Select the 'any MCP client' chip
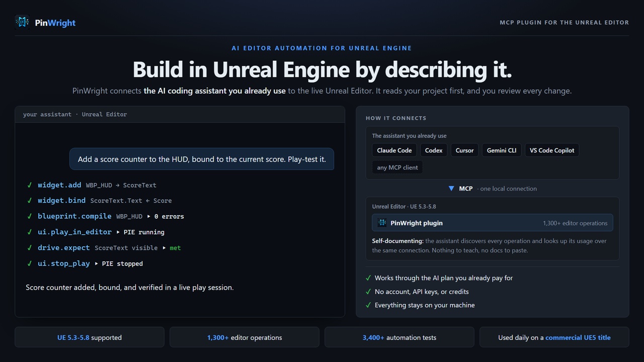The image size is (644, 362). click(x=397, y=167)
